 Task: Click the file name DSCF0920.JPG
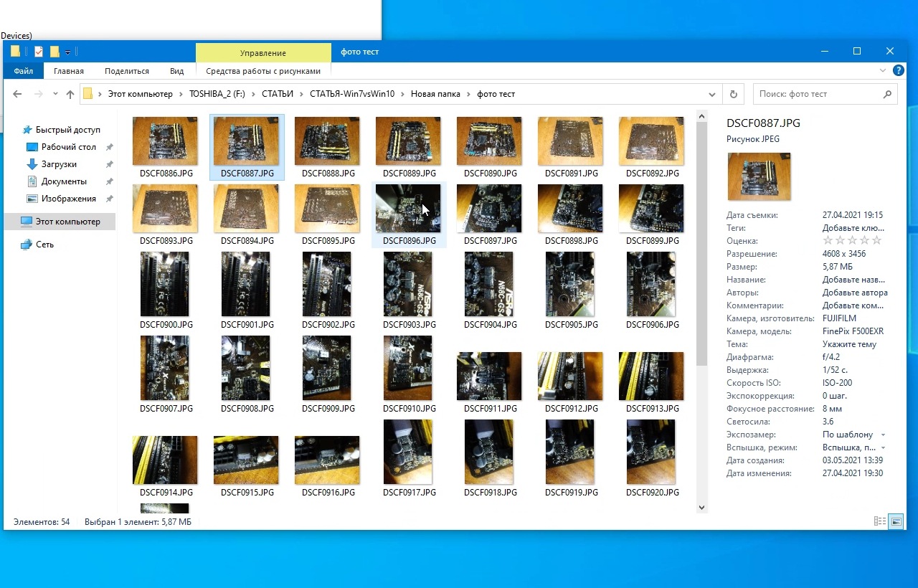[x=653, y=493]
